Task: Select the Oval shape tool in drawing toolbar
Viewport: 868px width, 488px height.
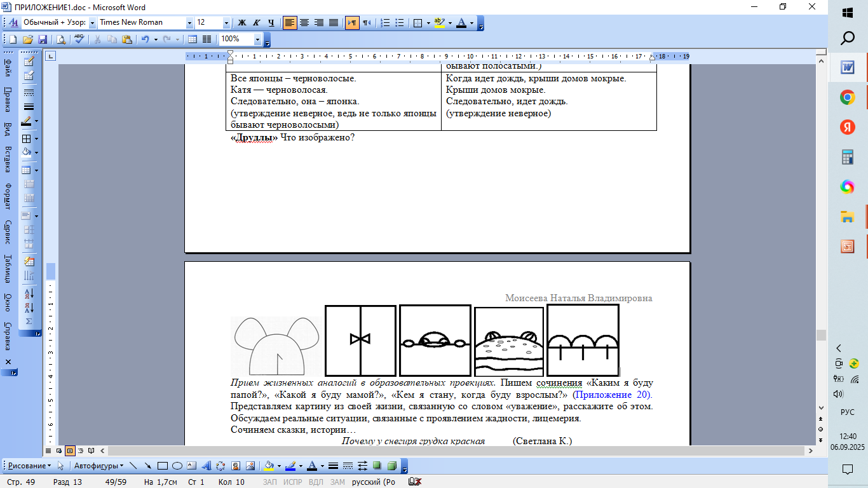Action: click(x=177, y=466)
